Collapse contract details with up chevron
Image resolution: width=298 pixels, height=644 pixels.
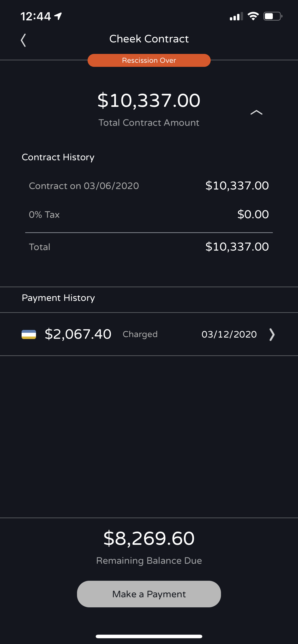[256, 113]
